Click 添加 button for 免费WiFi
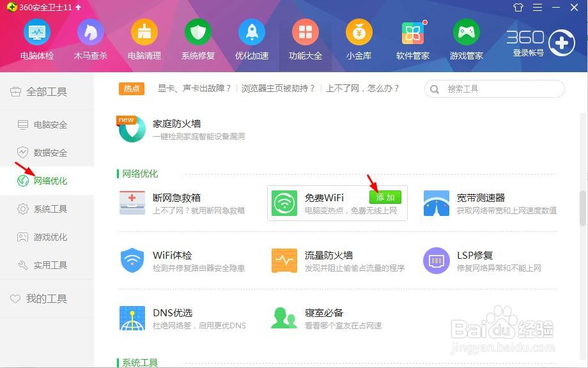Image resolution: width=588 pixels, height=368 pixels. point(385,197)
